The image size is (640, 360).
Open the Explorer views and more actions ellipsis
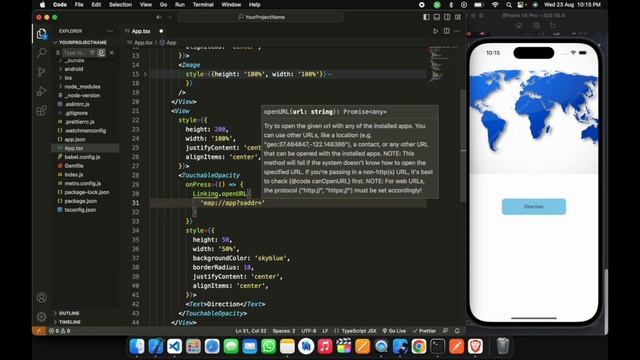pyautogui.click(x=110, y=31)
